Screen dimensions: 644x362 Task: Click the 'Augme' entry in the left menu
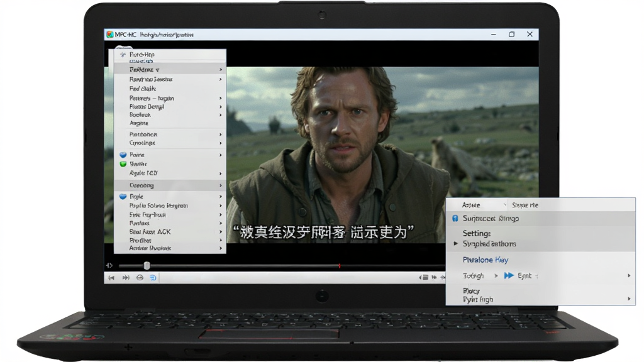point(139,123)
